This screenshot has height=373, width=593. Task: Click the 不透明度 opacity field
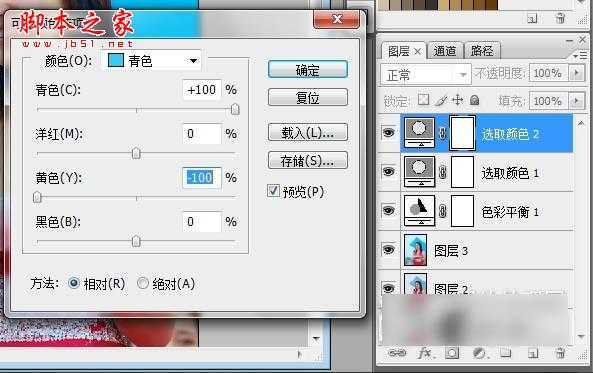(548, 73)
